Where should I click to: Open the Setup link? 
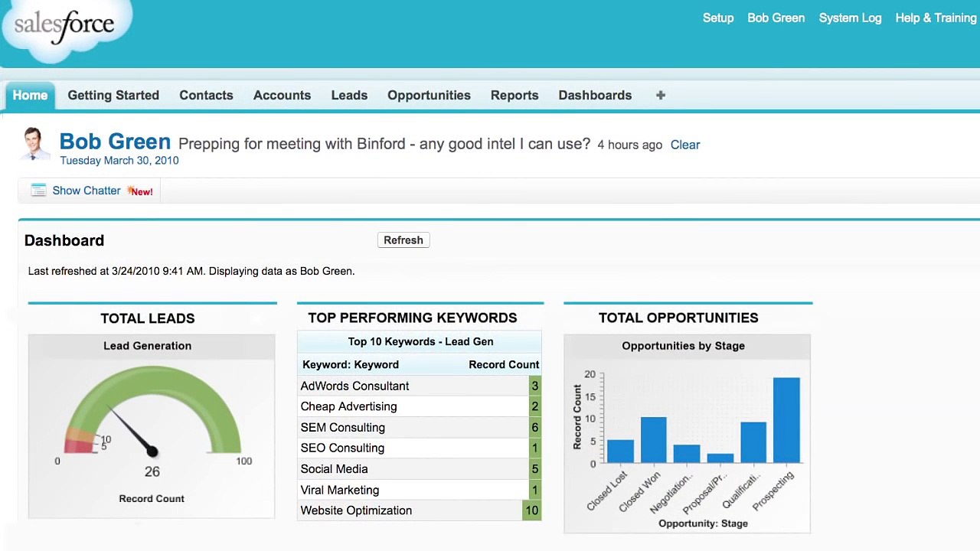click(x=718, y=18)
